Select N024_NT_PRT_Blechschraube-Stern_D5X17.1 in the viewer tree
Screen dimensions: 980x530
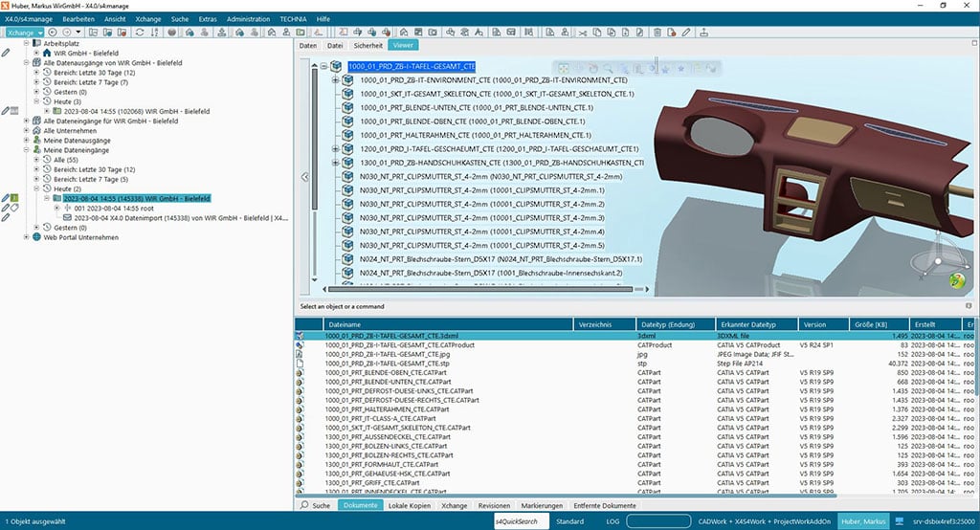click(501, 258)
